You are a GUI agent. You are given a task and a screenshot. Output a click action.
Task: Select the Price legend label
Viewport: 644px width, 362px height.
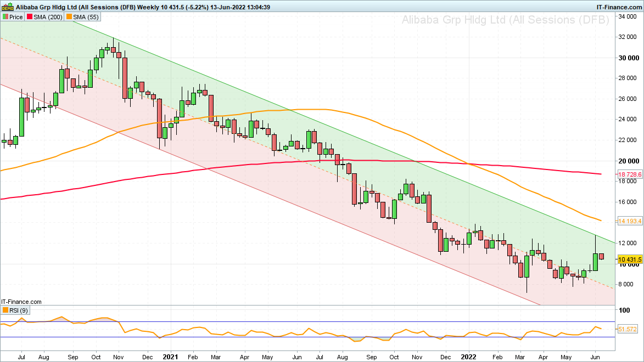(x=16, y=17)
